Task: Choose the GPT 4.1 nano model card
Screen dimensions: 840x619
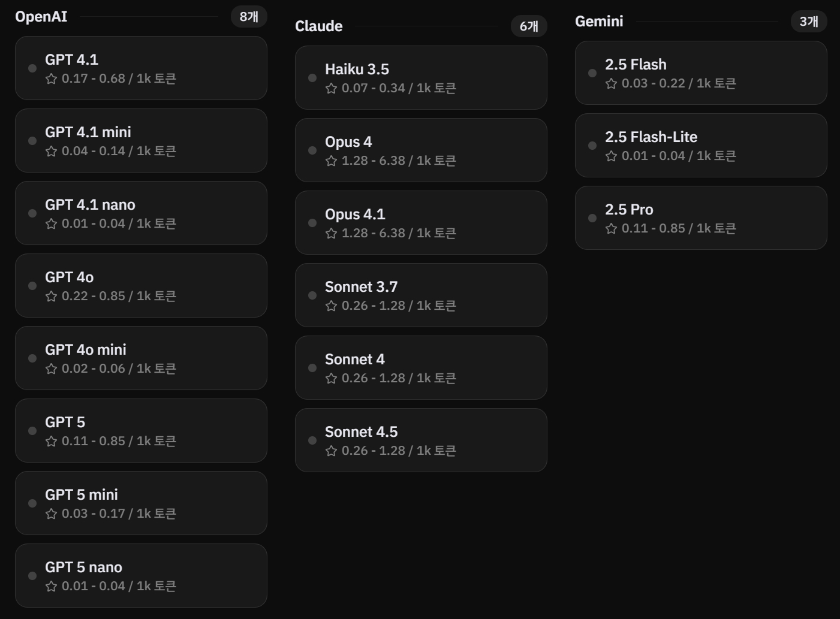Action: click(x=141, y=213)
